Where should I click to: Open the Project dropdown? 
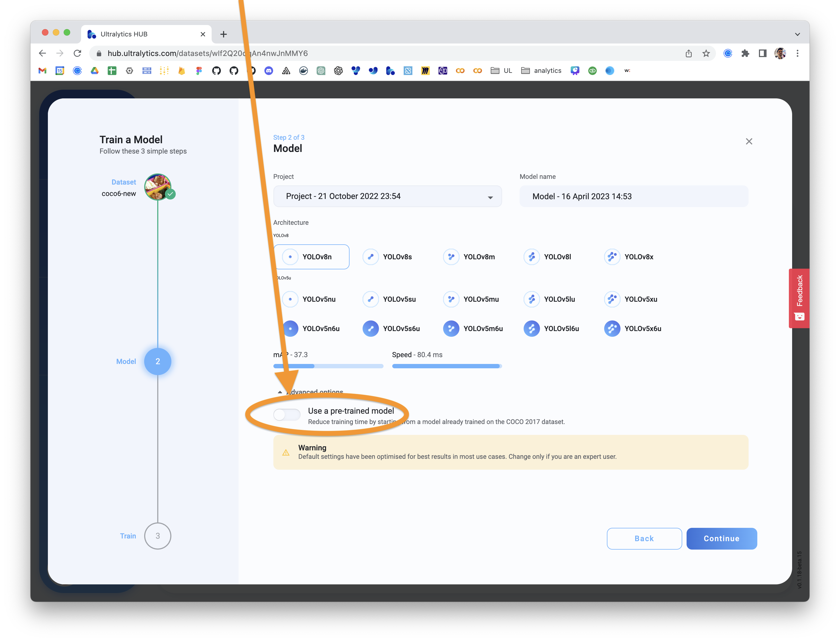point(387,197)
